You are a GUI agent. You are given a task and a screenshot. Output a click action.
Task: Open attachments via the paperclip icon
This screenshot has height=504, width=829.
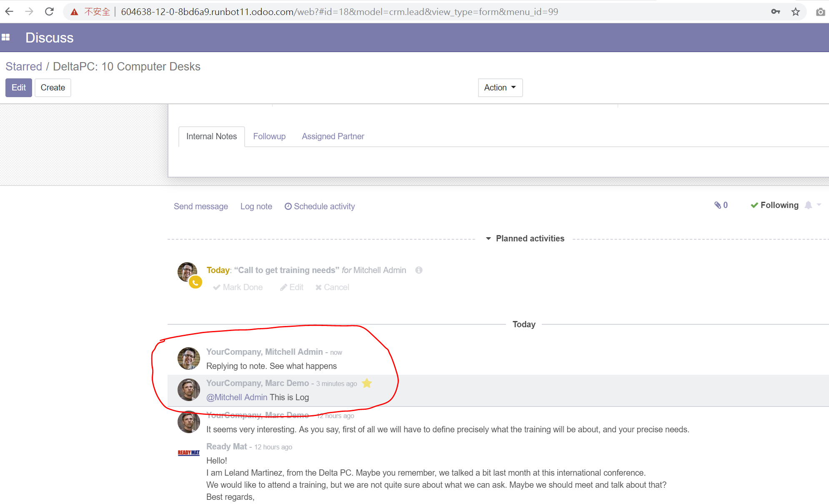point(718,205)
